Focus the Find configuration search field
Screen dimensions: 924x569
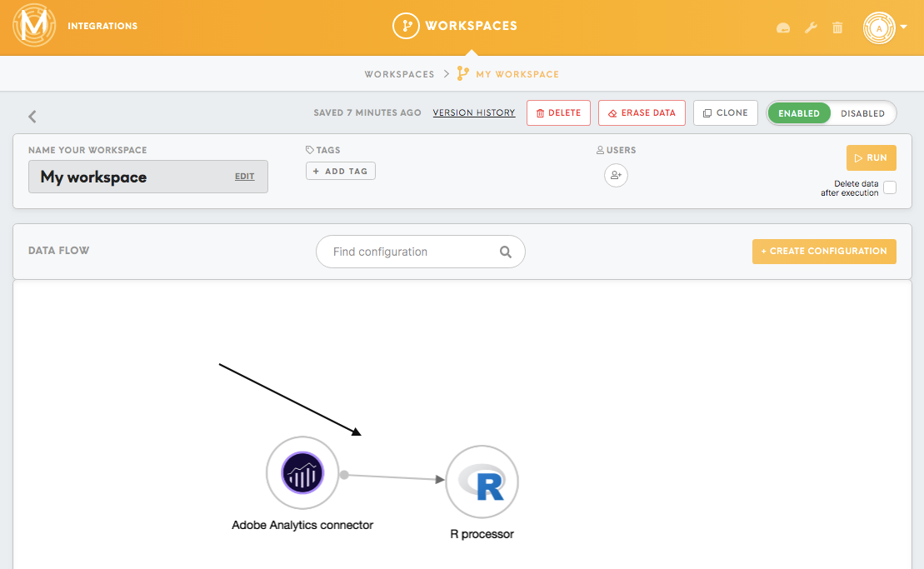[x=420, y=252]
